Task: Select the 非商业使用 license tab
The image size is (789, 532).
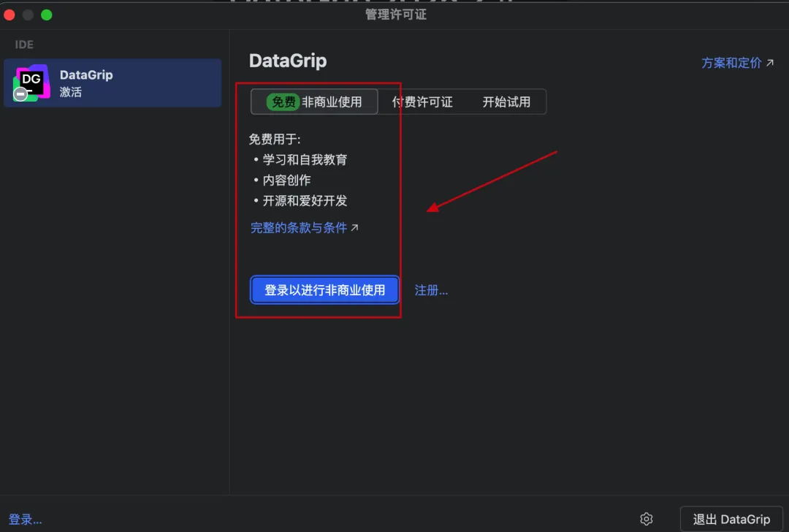Action: (x=332, y=102)
